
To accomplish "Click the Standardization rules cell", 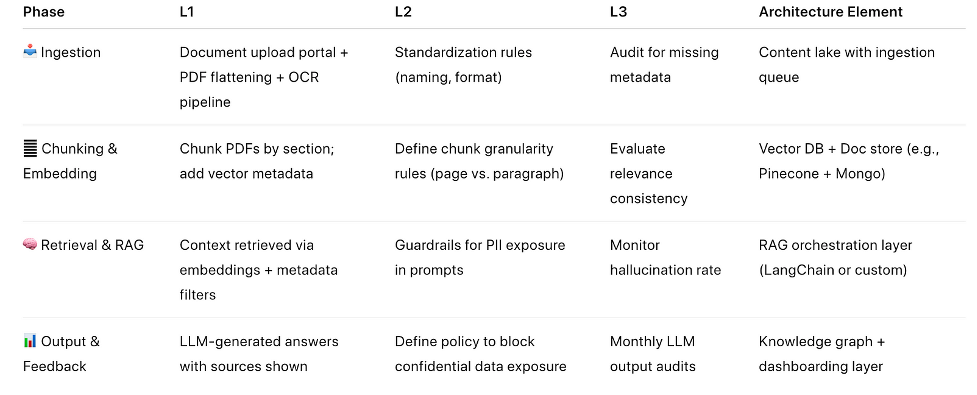I will (464, 65).
